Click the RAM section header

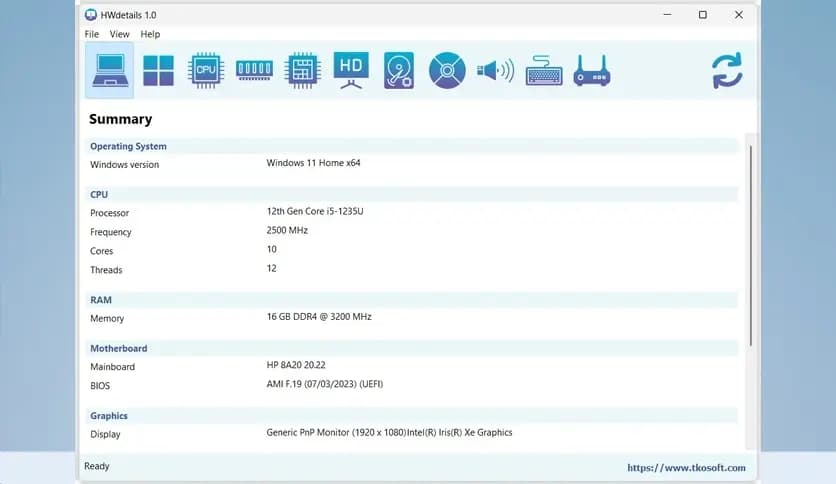411,300
